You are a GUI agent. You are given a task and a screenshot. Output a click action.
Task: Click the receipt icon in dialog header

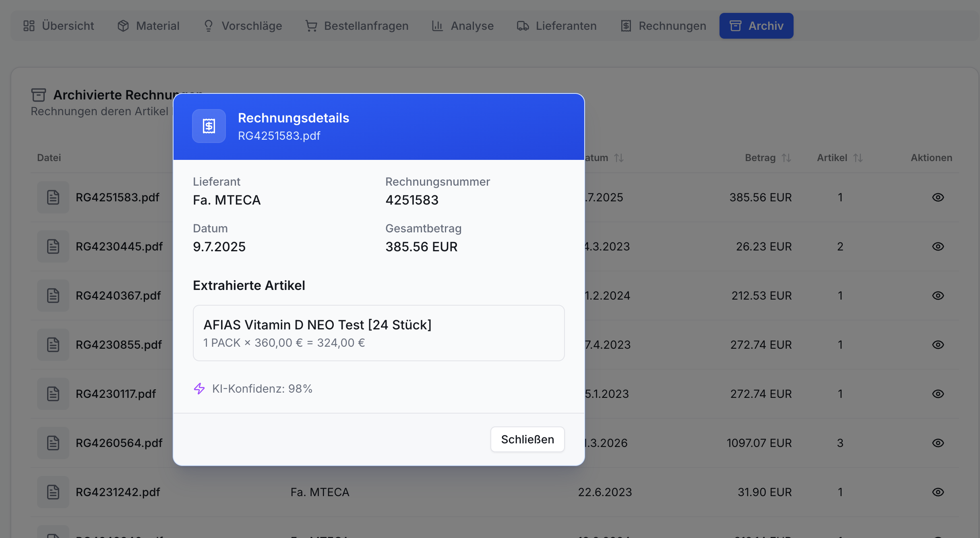(x=209, y=126)
